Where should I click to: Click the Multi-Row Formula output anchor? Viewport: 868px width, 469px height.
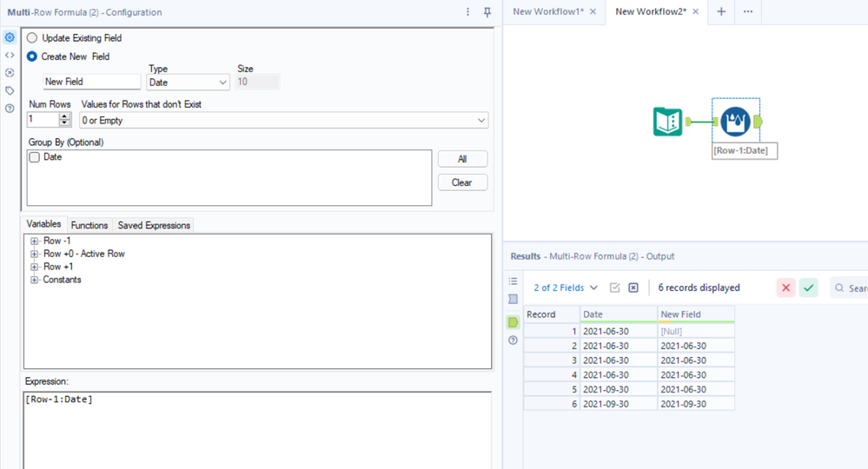(x=758, y=122)
